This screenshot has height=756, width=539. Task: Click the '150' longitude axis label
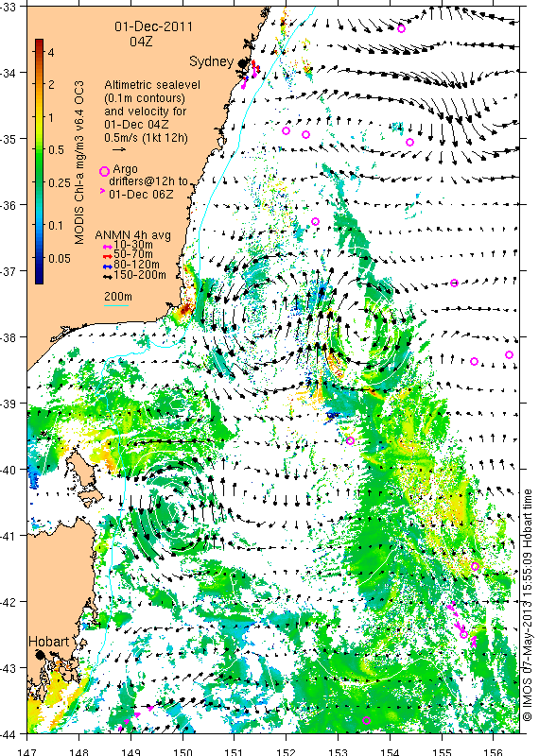[x=183, y=752]
